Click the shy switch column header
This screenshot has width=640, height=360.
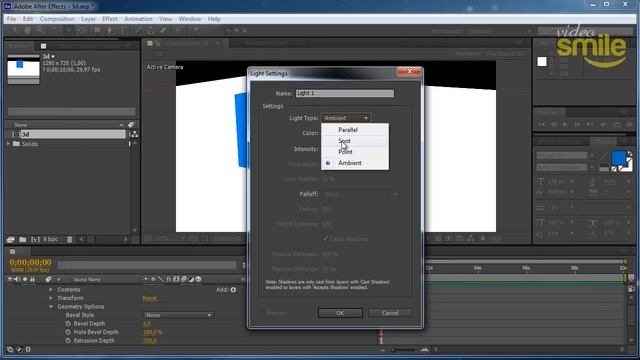pos(146,279)
